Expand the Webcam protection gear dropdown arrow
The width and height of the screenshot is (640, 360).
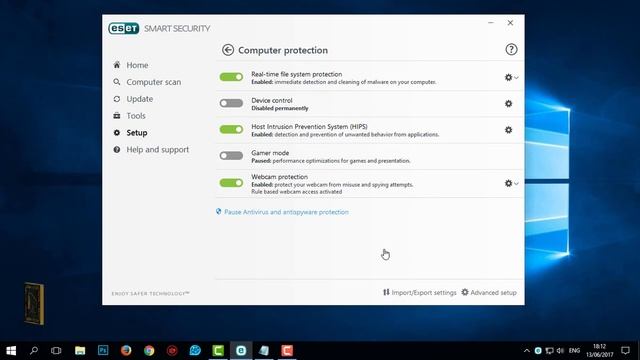(516, 184)
